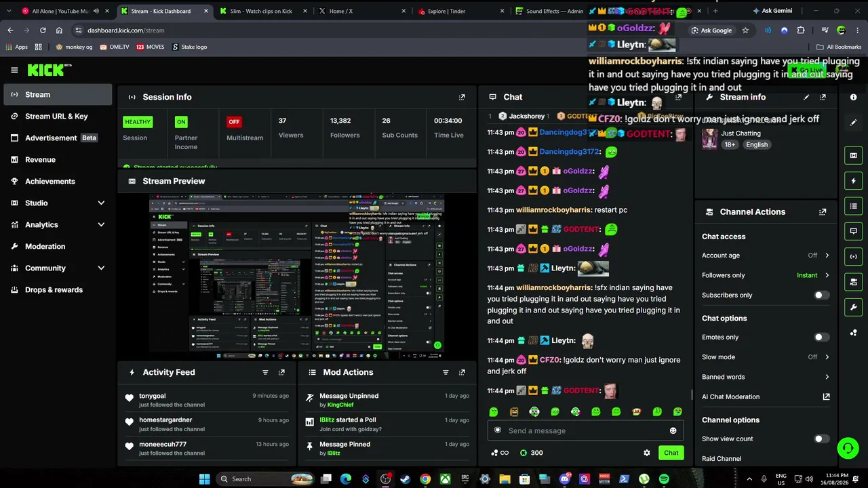This screenshot has height=488, width=868.
Task: Open Banned words settings
Action: click(x=766, y=377)
